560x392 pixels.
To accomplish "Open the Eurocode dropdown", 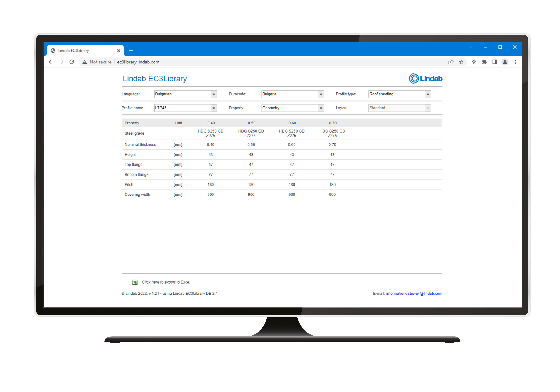I will click(x=321, y=94).
